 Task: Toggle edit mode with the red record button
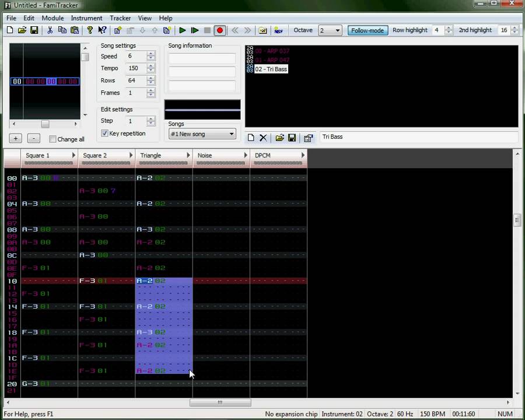220,30
